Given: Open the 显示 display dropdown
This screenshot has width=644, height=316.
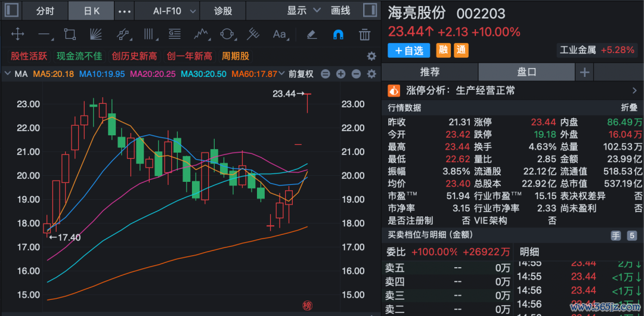Looking at the screenshot, I should click(x=304, y=11).
